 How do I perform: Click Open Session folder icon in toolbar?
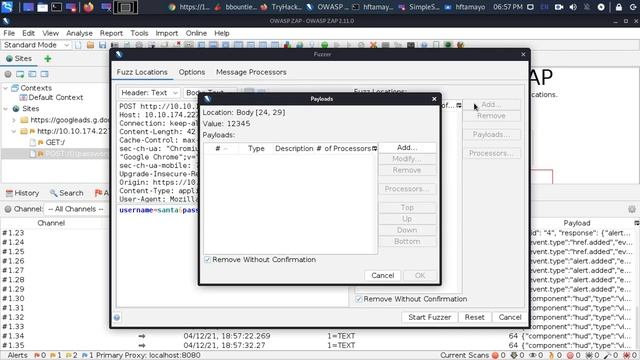(x=91, y=45)
